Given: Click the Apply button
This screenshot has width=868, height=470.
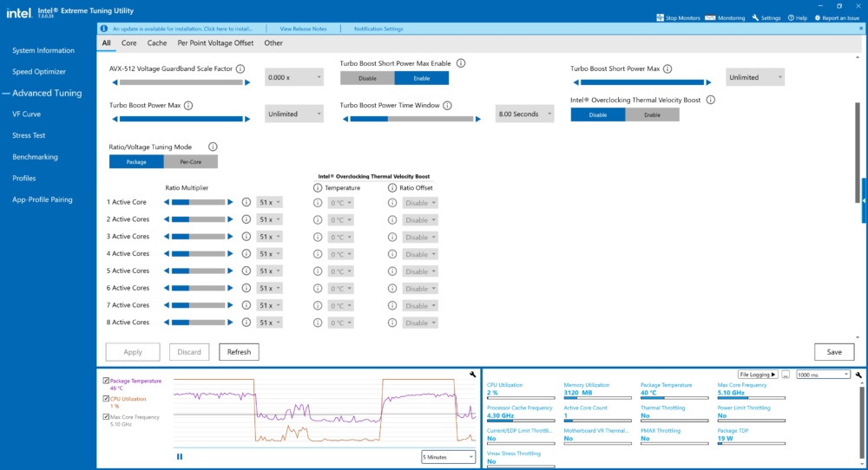Looking at the screenshot, I should pyautogui.click(x=133, y=352).
